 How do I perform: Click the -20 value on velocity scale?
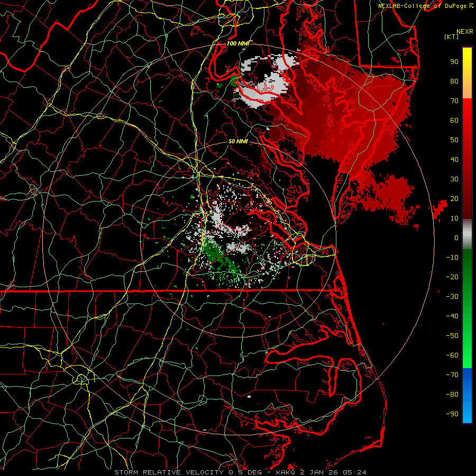pyautogui.click(x=452, y=277)
